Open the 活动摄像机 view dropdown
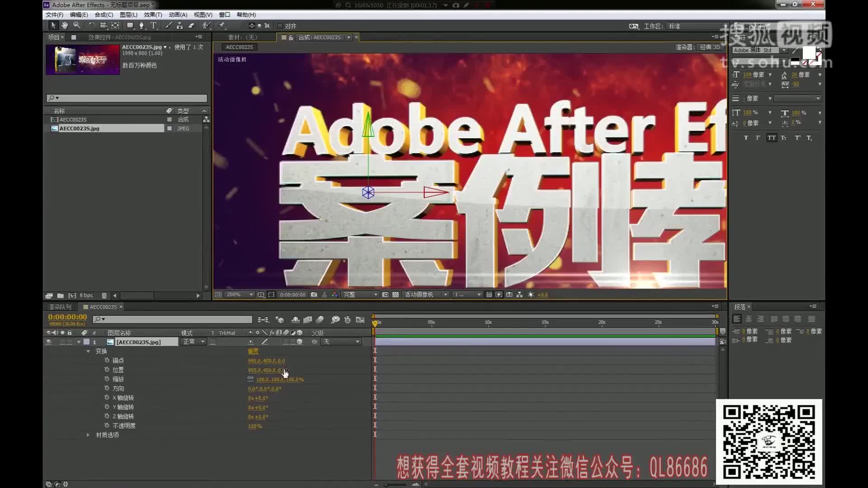The width and height of the screenshot is (868, 488). click(425, 295)
